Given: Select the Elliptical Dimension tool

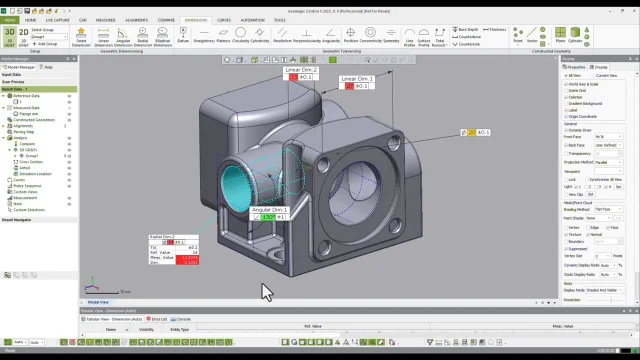Looking at the screenshot, I should click(x=162, y=37).
